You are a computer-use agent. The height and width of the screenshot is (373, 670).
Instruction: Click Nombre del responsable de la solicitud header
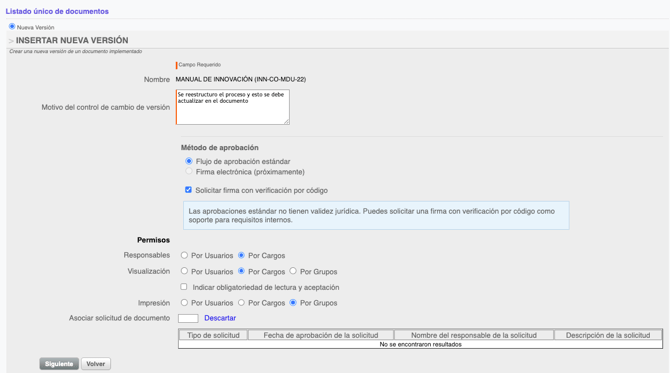tap(474, 335)
